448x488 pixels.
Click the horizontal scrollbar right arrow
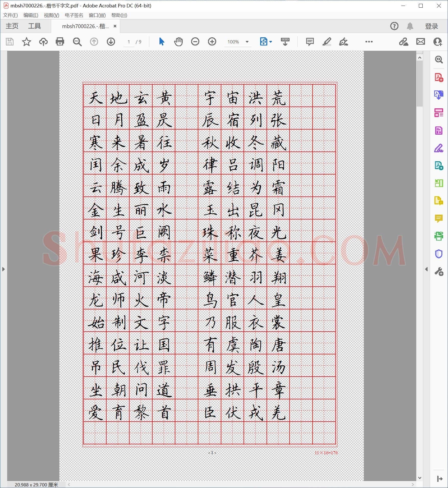[x=413, y=484]
